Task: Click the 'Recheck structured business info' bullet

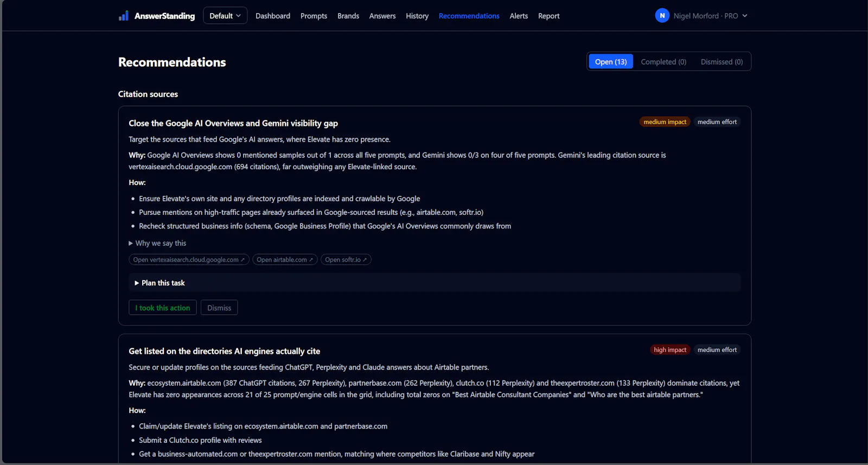Action: [325, 226]
